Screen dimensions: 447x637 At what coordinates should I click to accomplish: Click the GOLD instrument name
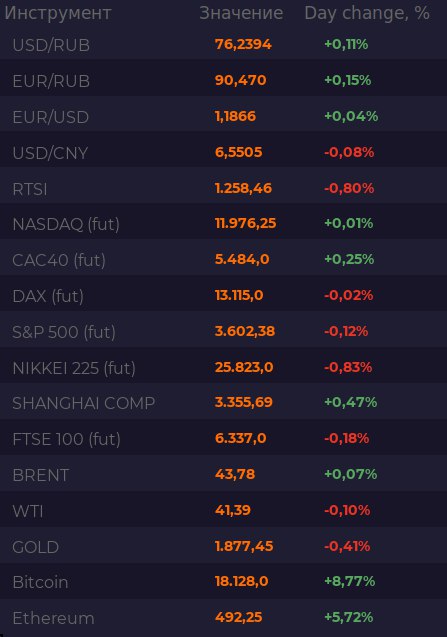[x=36, y=547]
